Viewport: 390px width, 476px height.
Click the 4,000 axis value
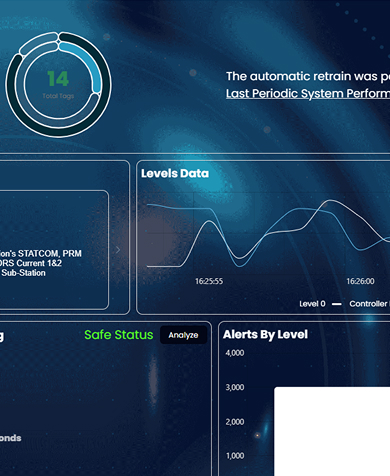pyautogui.click(x=235, y=353)
